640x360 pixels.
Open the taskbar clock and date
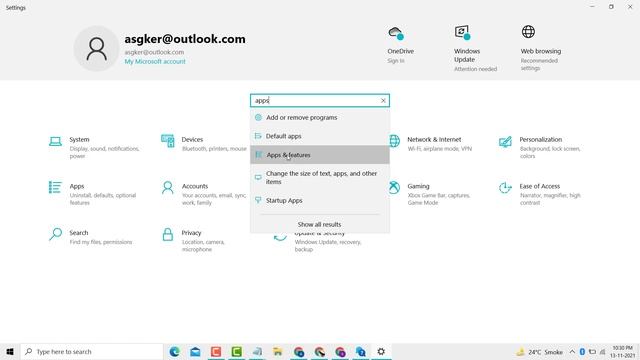click(x=622, y=351)
